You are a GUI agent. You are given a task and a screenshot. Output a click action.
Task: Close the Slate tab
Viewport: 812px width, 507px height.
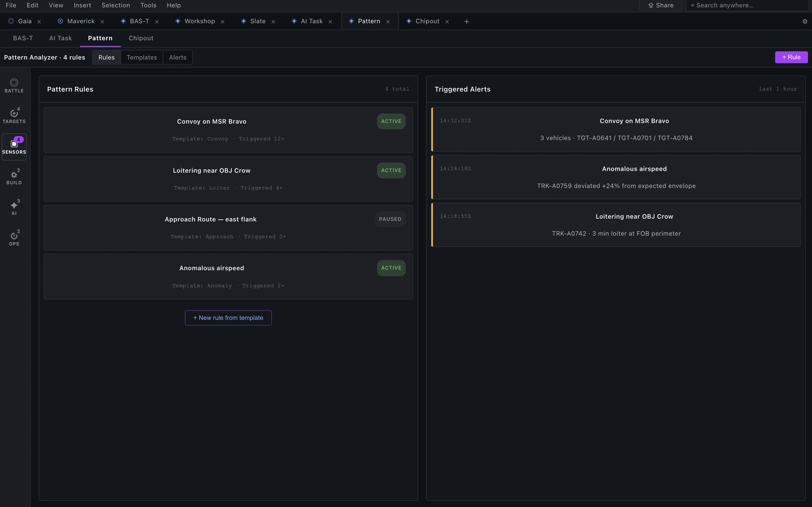pyautogui.click(x=273, y=22)
